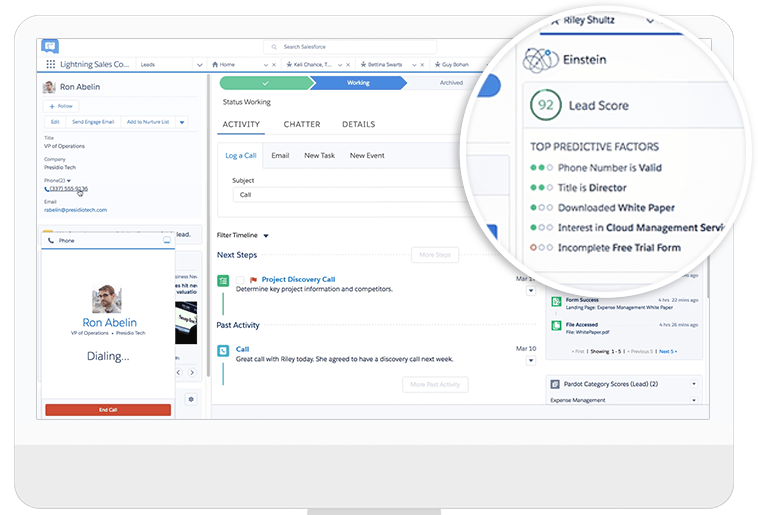Image resolution: width=758 pixels, height=515 pixels.
Task: Click the File Accessed activity icon
Action: click(x=556, y=325)
